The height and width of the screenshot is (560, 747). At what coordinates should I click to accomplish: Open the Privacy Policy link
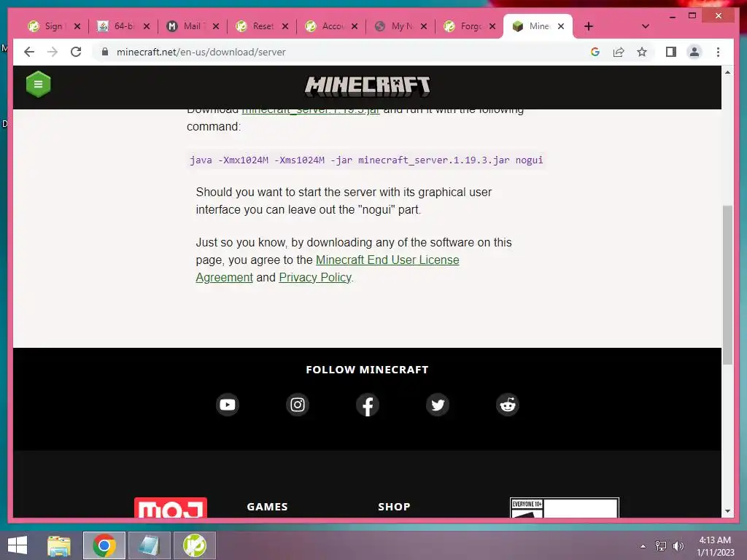[x=315, y=277]
